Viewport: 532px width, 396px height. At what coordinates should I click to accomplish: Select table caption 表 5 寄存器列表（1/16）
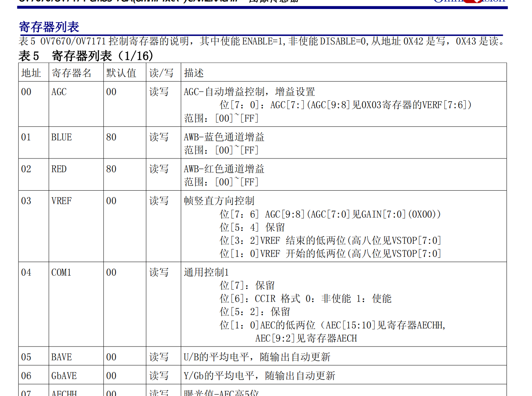[86, 56]
